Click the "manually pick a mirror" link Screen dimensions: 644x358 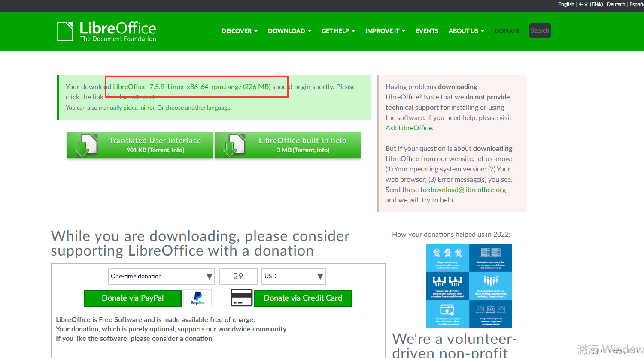[x=128, y=108]
